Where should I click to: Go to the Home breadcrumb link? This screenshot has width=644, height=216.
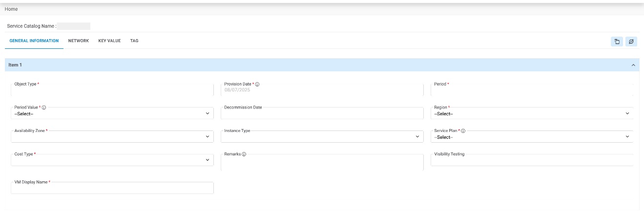point(11,9)
